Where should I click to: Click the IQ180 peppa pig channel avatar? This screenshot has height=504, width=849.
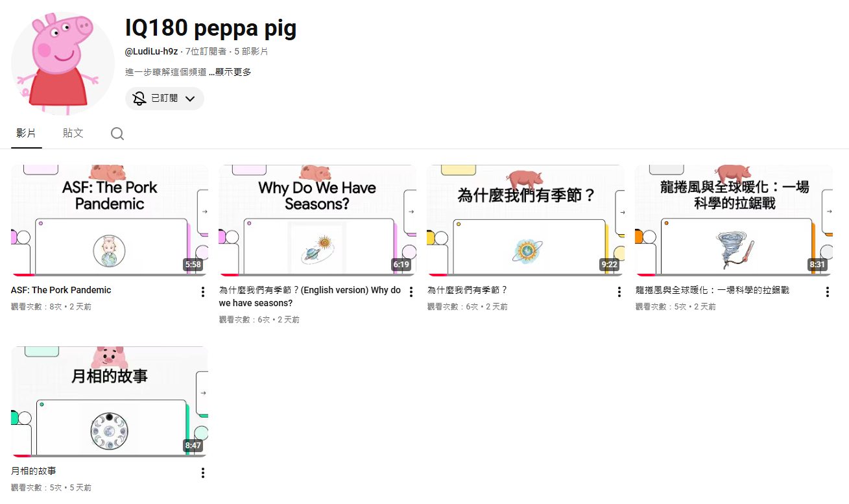pos(62,62)
